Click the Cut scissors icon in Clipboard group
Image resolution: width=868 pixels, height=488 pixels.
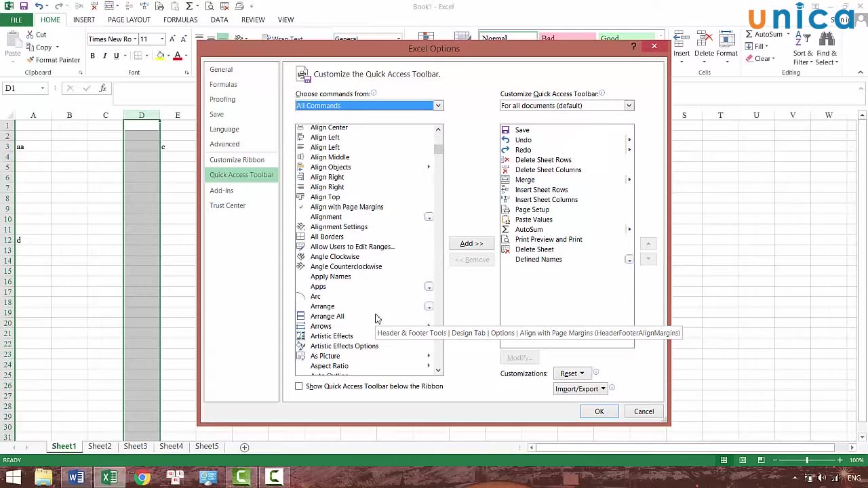31,35
